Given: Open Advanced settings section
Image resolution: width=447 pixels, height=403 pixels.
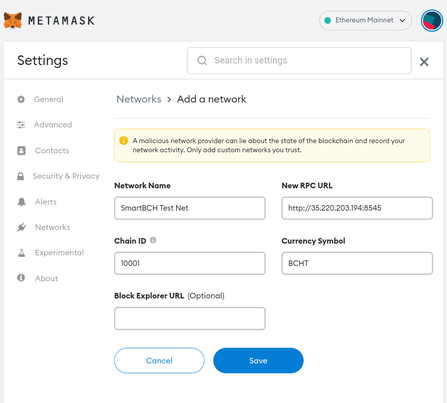Looking at the screenshot, I should pos(53,125).
